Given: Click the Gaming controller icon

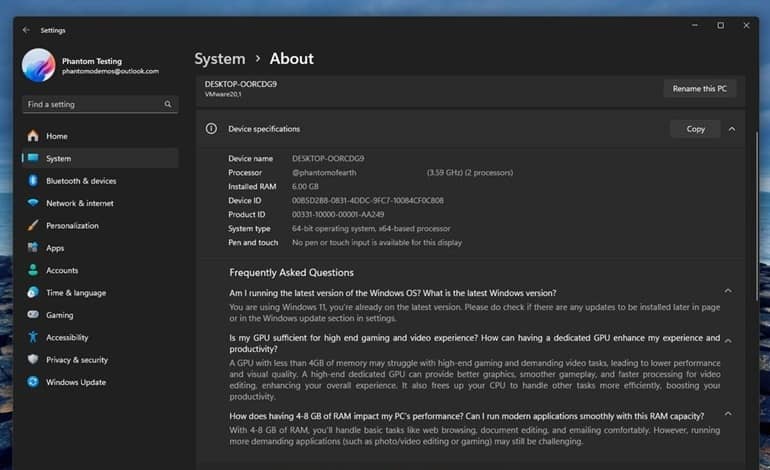Looking at the screenshot, I should pos(33,314).
